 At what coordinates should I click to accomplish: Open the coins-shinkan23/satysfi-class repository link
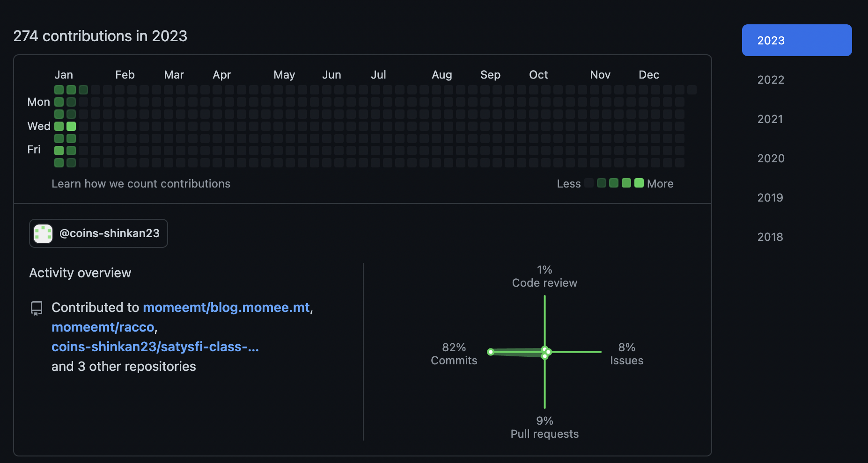155,347
